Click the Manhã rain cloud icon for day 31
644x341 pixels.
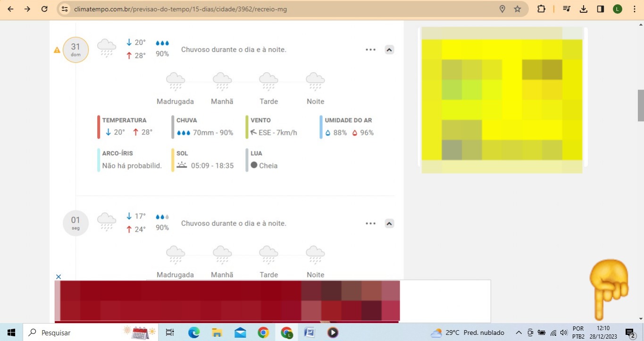coord(222,82)
